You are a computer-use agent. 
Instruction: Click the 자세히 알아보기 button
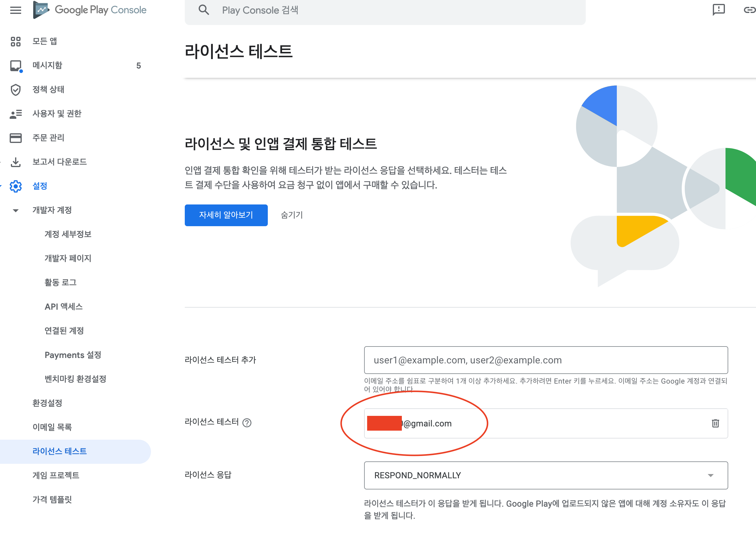[226, 215]
